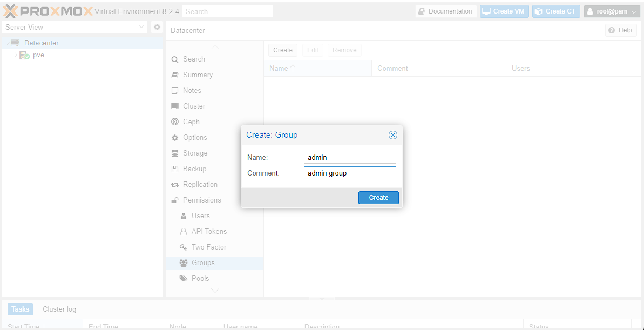Switch to the Cluster log tab
This screenshot has width=644, height=330.
[59, 309]
